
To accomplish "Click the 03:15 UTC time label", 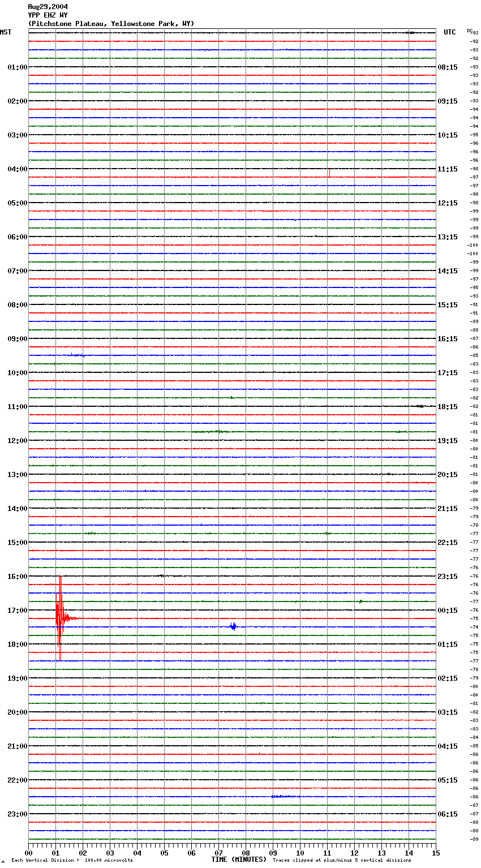I will 448,712.
